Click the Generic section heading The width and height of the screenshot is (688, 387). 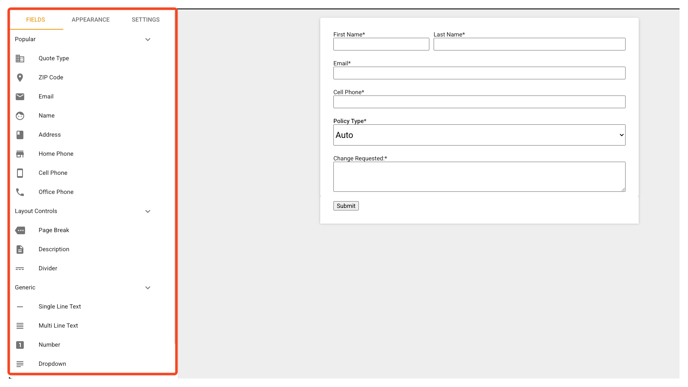pos(25,287)
